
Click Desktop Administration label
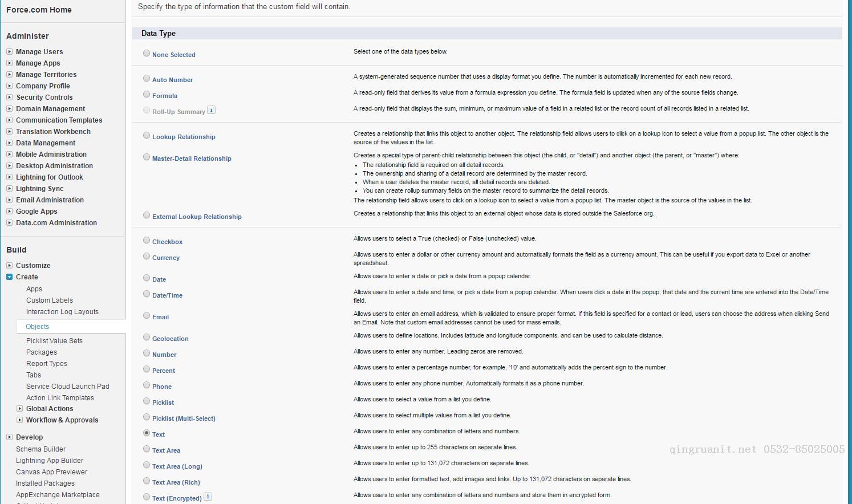(x=54, y=166)
